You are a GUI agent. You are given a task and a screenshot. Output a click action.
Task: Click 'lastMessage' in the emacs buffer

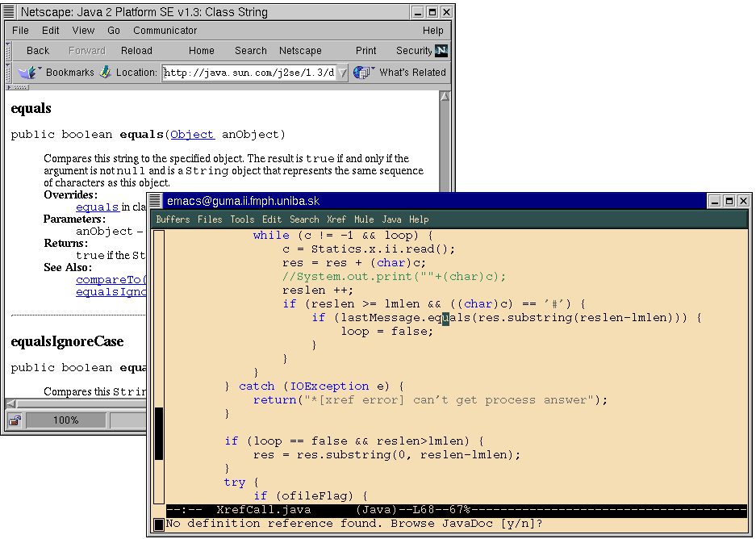click(381, 318)
